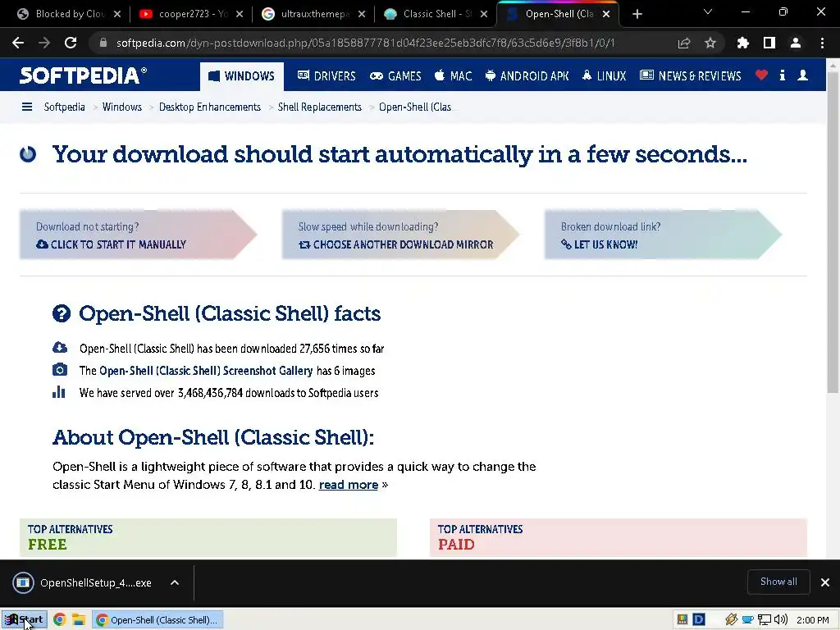Viewport: 840px width, 630px height.
Task: Open News & Reviews section
Action: 691,76
